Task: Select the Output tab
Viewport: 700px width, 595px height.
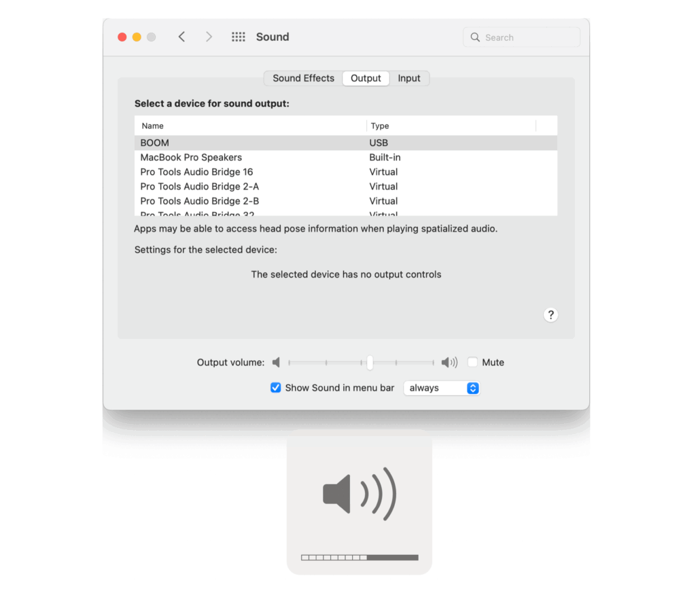Action: [x=366, y=78]
